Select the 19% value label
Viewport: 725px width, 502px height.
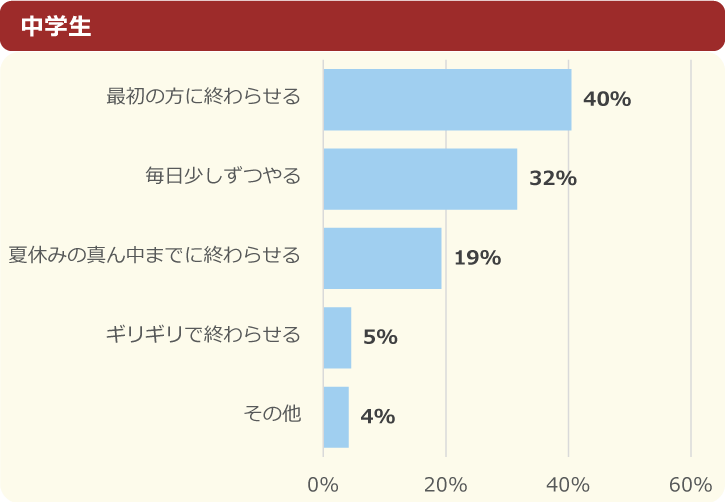[x=477, y=258]
